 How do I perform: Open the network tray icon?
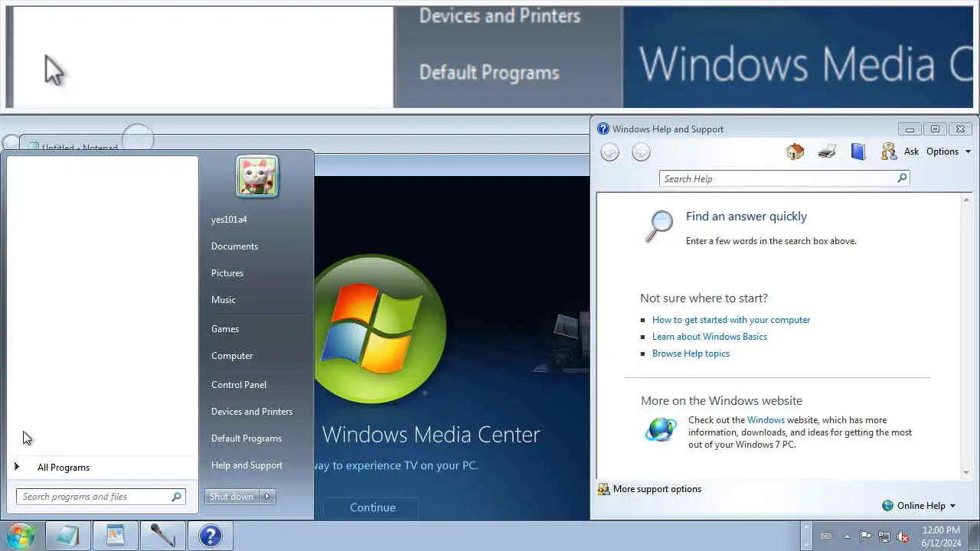884,536
